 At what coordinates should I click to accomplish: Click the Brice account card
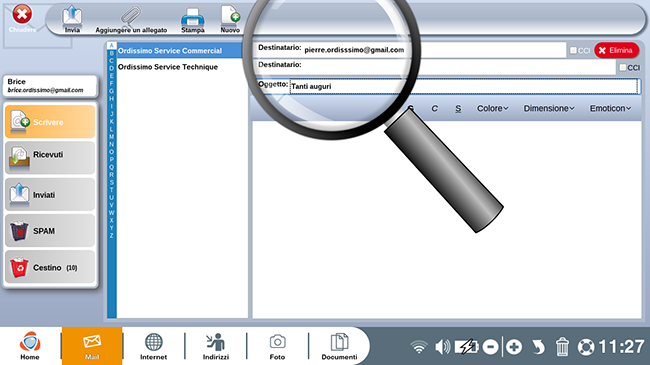click(51, 86)
